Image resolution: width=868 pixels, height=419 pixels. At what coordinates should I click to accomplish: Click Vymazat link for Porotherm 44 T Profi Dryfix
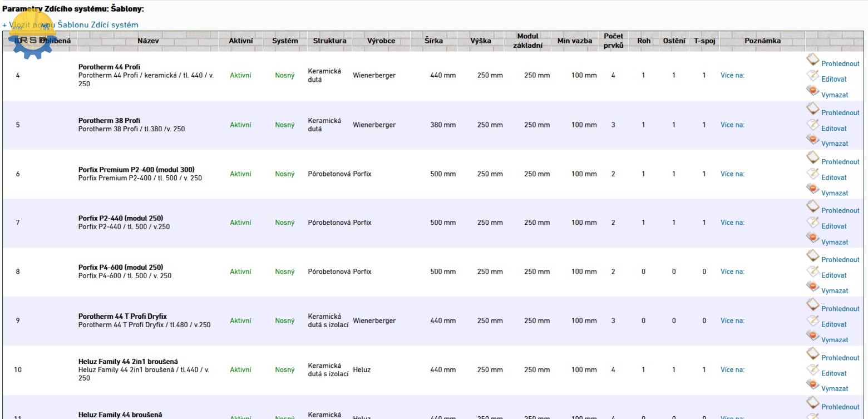pyautogui.click(x=835, y=340)
